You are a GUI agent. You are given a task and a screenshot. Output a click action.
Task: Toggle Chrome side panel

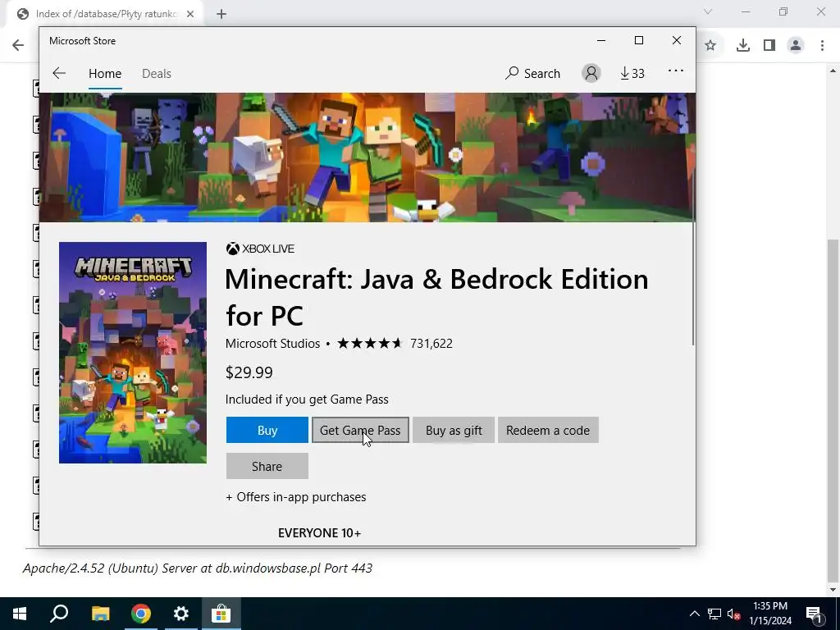(769, 46)
